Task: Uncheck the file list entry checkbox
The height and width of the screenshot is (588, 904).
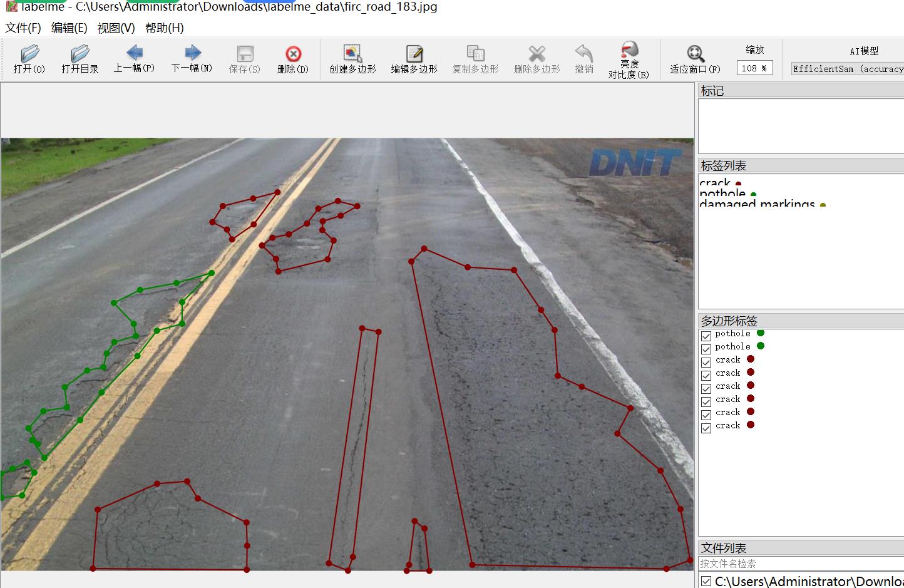Action: point(706,581)
